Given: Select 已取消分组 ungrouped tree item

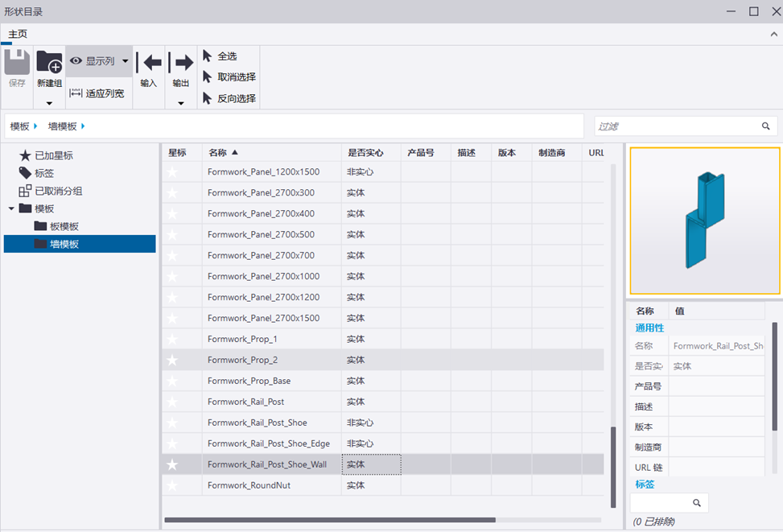Looking at the screenshot, I should point(51,191).
